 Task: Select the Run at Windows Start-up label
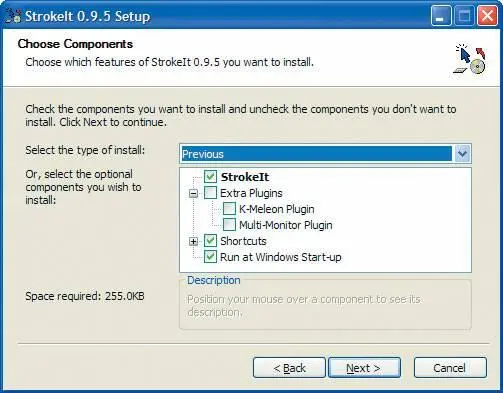(281, 257)
